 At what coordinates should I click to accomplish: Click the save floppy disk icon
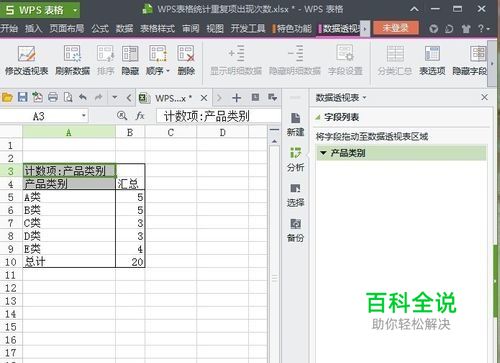click(22, 97)
